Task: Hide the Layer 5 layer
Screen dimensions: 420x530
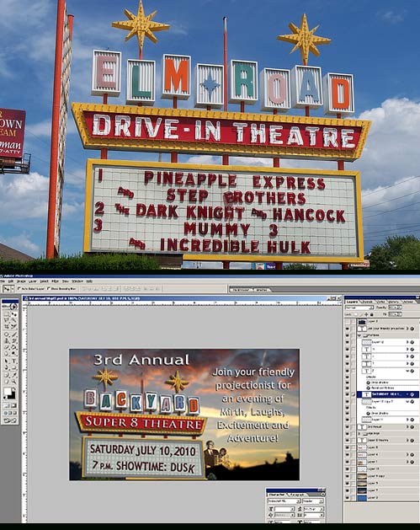Action: tap(347, 484)
